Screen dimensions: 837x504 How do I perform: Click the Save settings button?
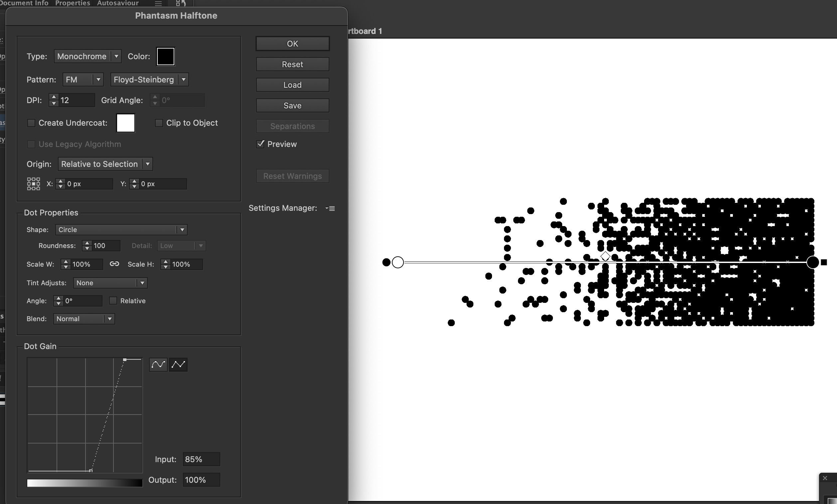292,105
